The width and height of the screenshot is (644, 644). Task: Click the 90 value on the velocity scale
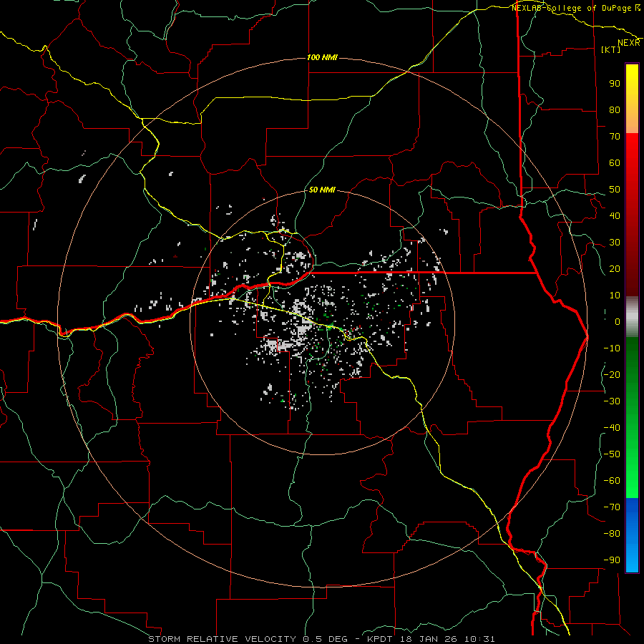point(615,84)
